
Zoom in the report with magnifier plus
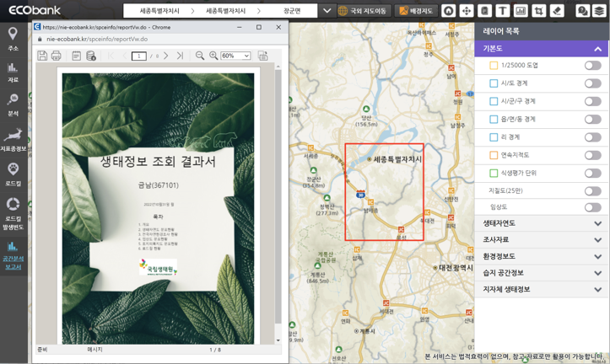coord(213,56)
